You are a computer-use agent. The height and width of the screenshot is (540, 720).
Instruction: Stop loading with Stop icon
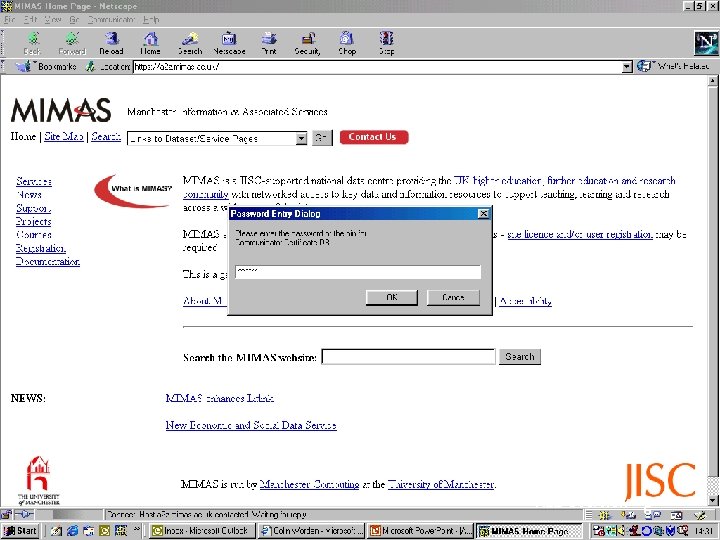click(x=386, y=43)
